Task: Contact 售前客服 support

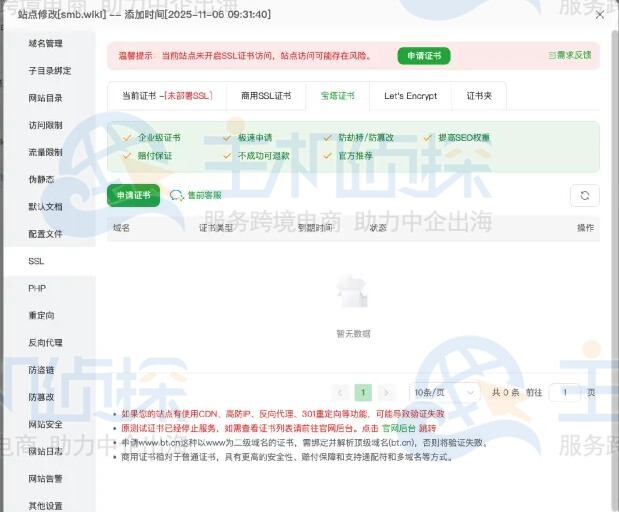Action: click(204, 195)
